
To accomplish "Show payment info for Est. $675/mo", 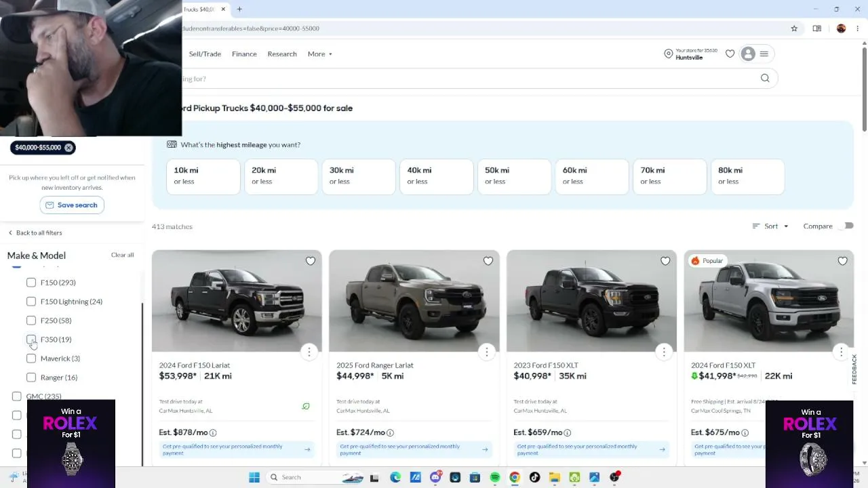I will click(745, 433).
